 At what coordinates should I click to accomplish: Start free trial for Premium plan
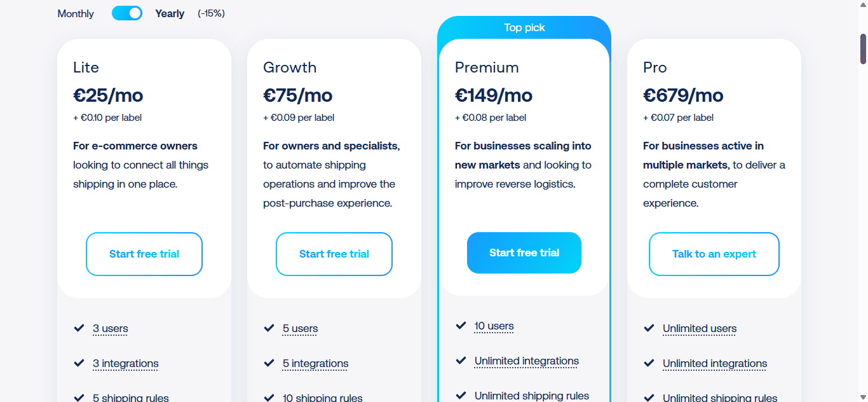pos(524,253)
